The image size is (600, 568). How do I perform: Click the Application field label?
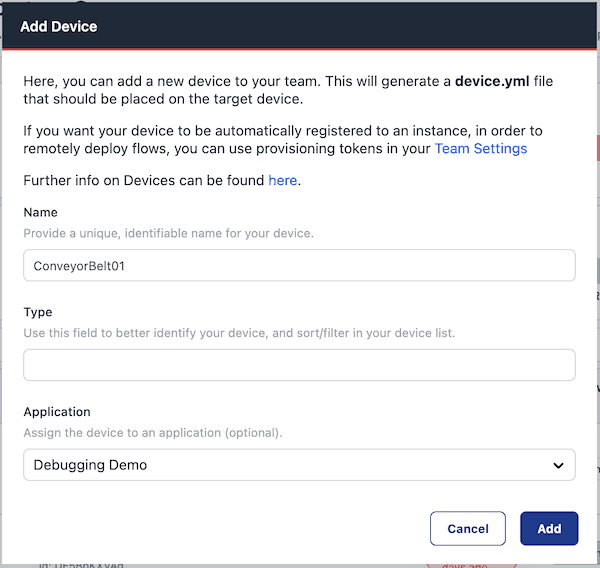click(x=57, y=411)
